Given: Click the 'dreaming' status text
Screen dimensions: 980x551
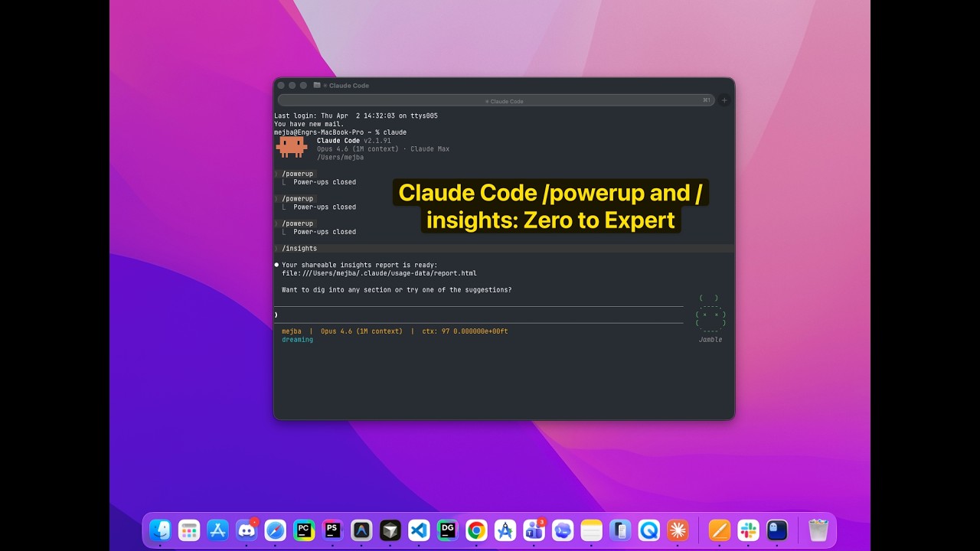Looking at the screenshot, I should point(297,340).
